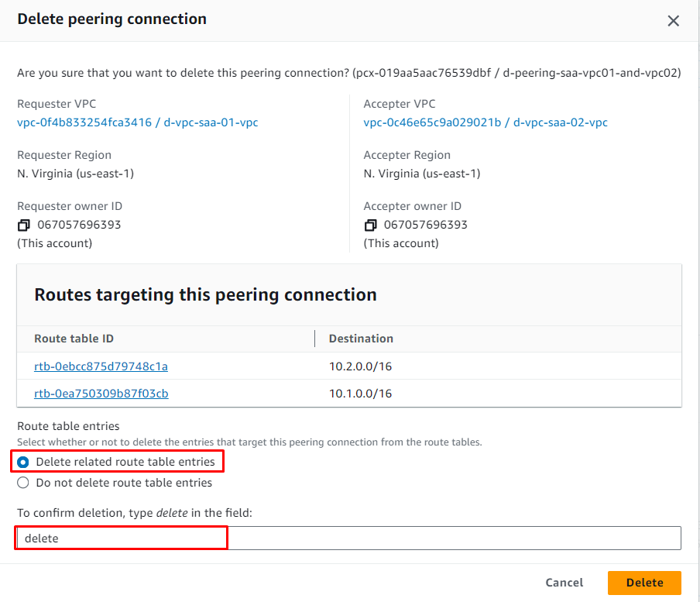The image size is (700, 602).
Task: Choose Do not delete route table entries
Action: (22, 483)
